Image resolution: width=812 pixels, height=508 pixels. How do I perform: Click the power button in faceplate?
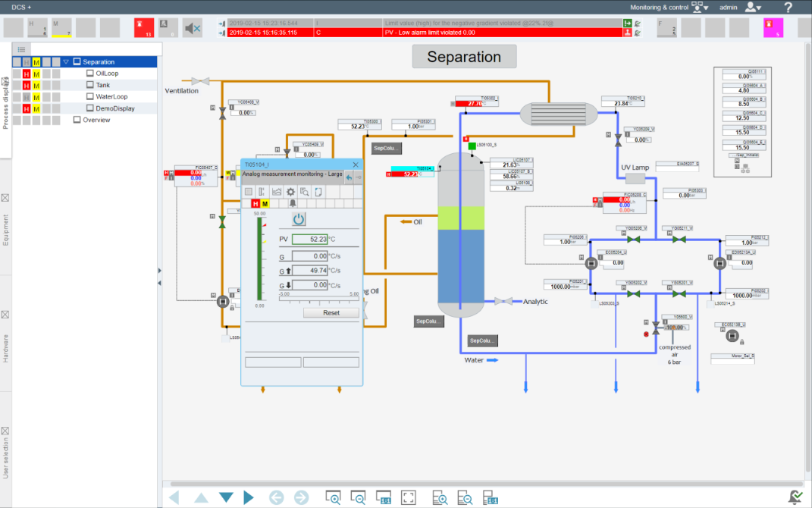pyautogui.click(x=299, y=219)
